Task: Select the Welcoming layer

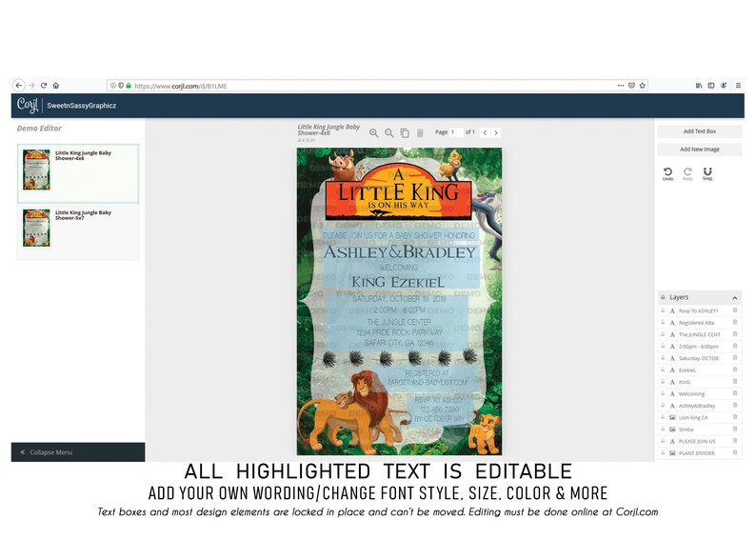Action: pos(700,394)
